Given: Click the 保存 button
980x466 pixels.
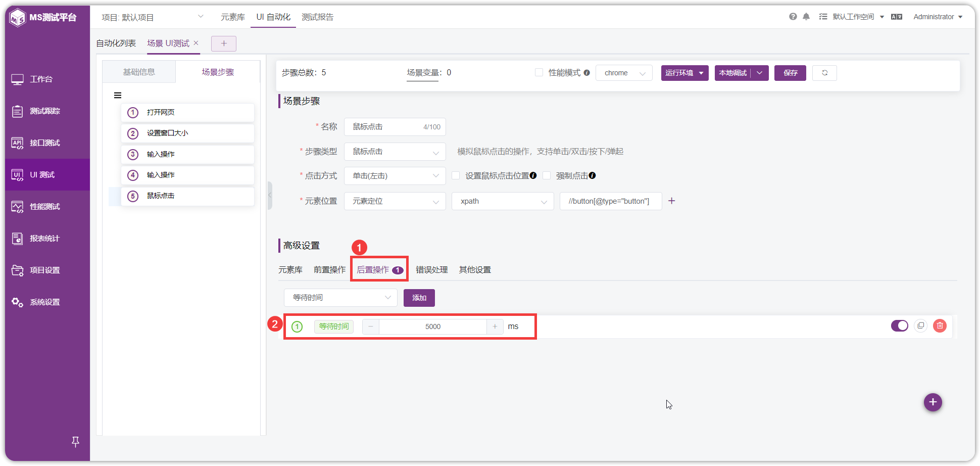Looking at the screenshot, I should click(x=791, y=73).
